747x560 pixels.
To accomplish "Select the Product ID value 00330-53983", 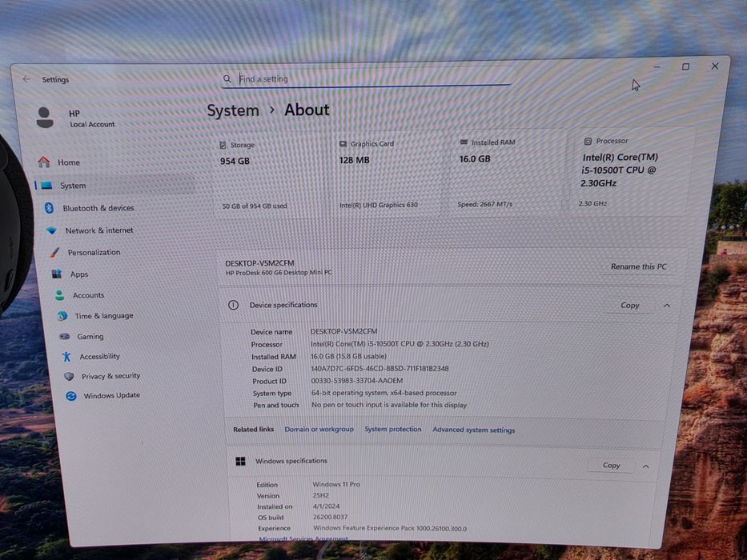I will (x=357, y=381).
